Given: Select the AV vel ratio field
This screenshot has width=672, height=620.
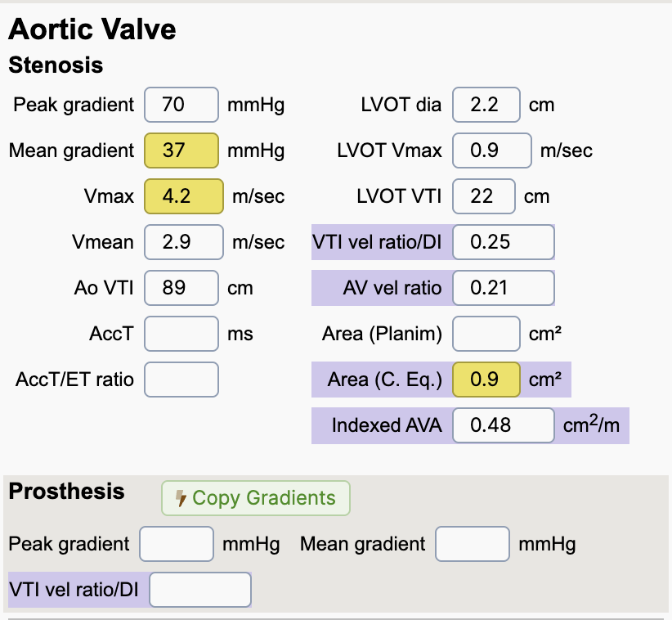Looking at the screenshot, I should coord(503,288).
